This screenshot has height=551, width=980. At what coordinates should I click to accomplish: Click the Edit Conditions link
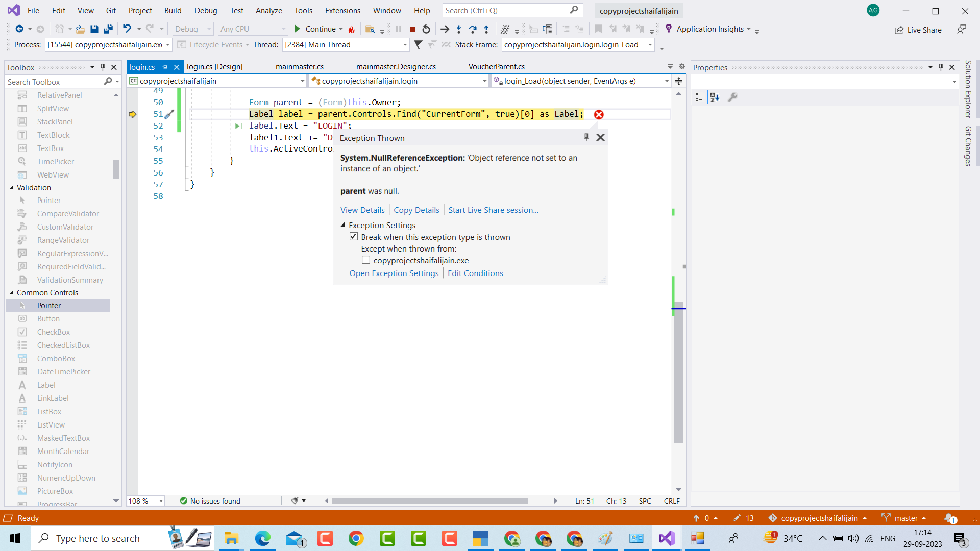coord(475,273)
